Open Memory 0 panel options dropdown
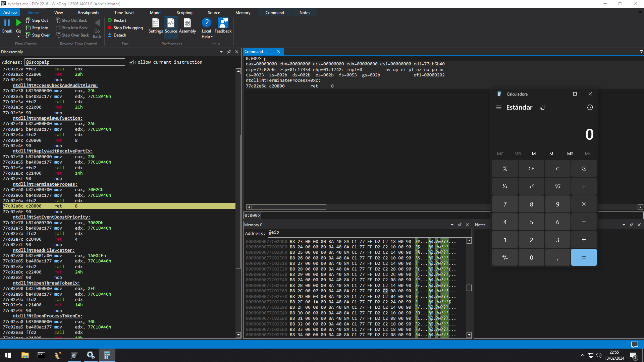Image resolution: width=644 pixels, height=362 pixels. click(x=452, y=225)
